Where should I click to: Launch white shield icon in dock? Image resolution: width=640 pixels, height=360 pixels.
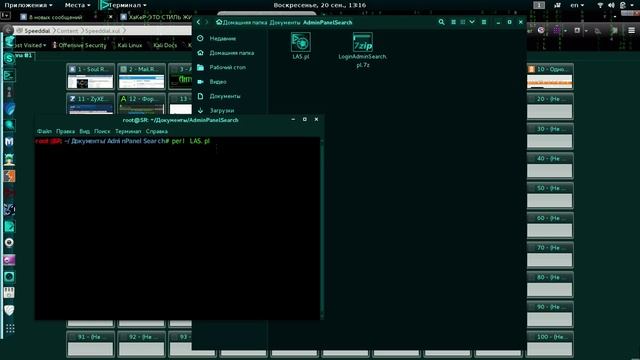click(x=9, y=310)
